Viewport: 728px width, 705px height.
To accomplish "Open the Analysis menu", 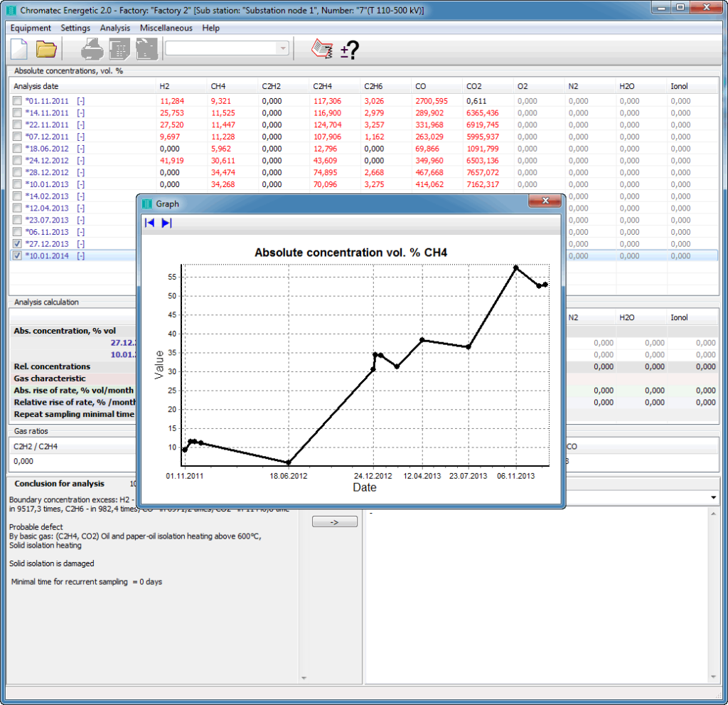I will (115, 28).
